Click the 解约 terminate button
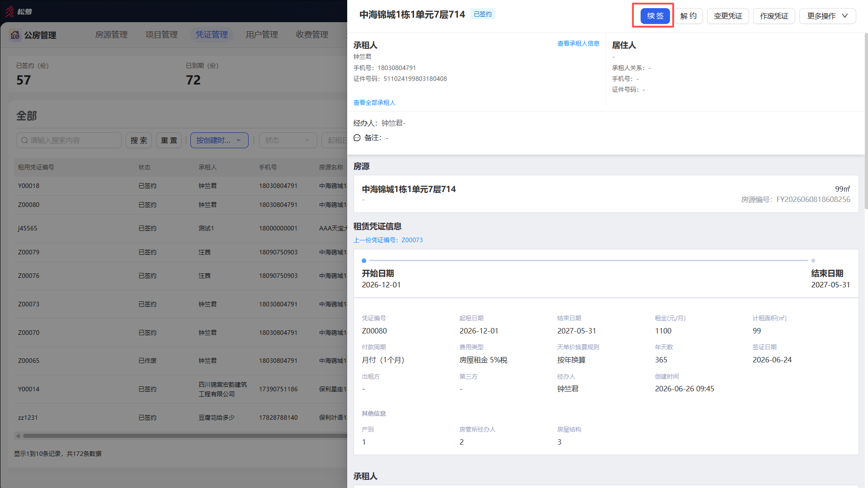Viewport: 868px width, 488px height. point(688,16)
